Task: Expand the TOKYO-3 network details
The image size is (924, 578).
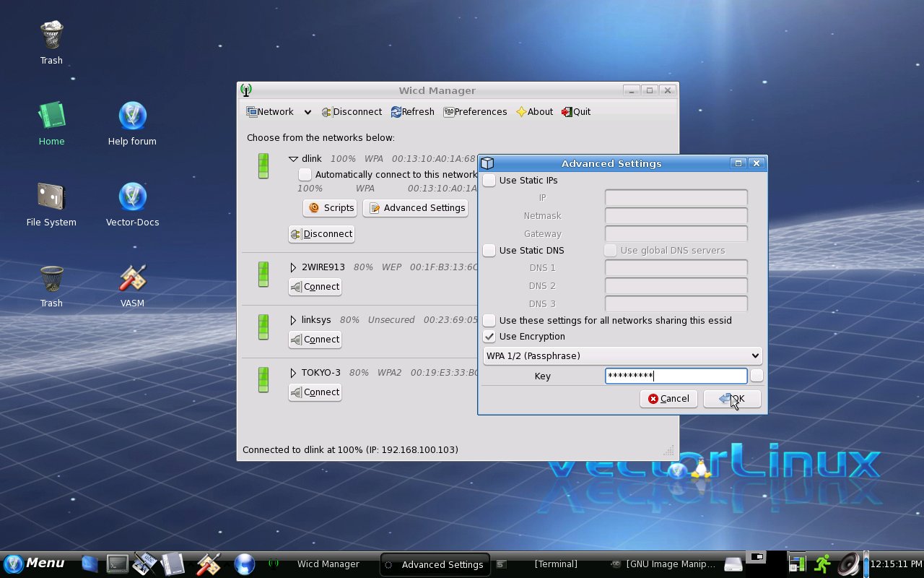Action: click(x=293, y=373)
